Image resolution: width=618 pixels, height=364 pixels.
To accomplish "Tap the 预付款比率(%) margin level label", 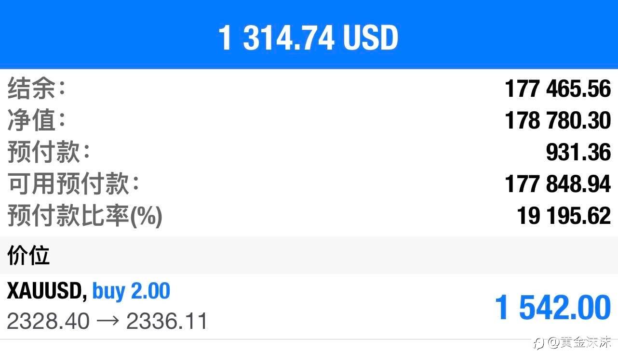I will 85,216.
